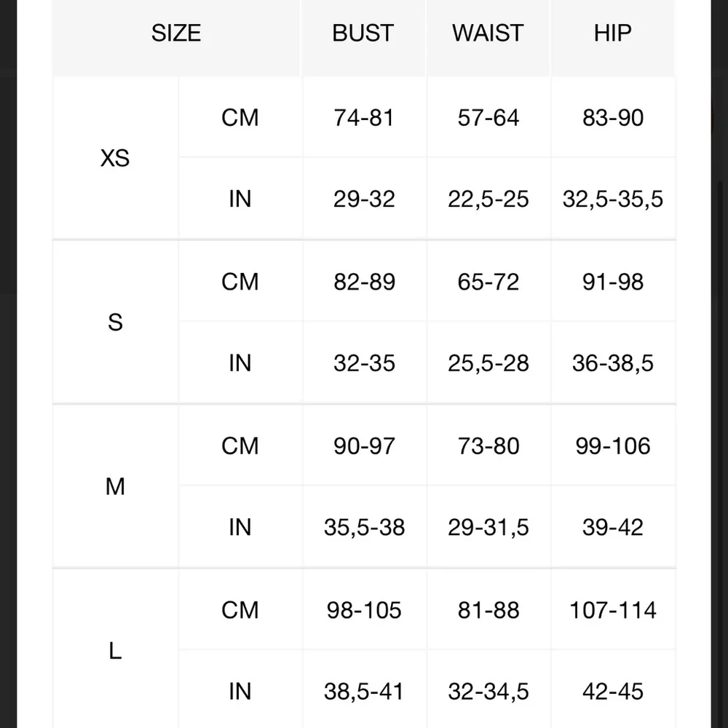
Task: Select the S size row label
Action: pyautogui.click(x=115, y=322)
